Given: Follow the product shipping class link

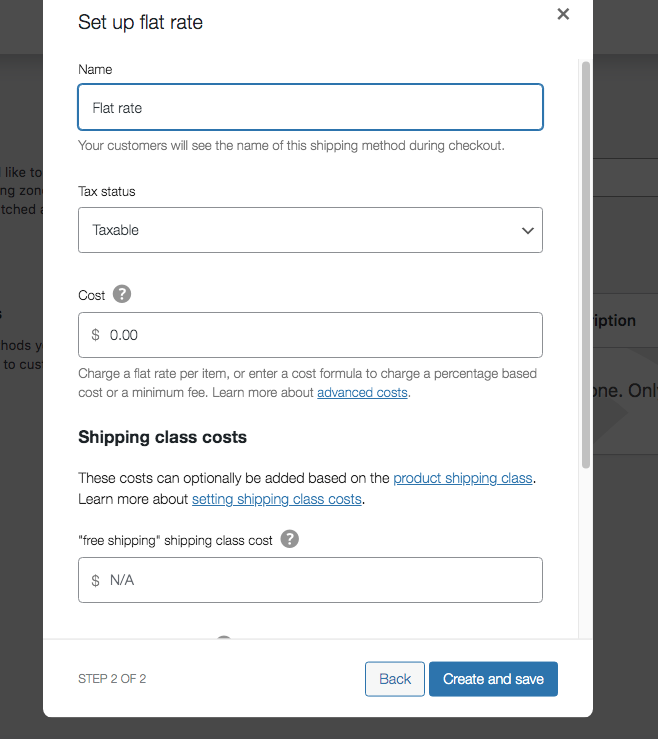Looking at the screenshot, I should coord(463,478).
